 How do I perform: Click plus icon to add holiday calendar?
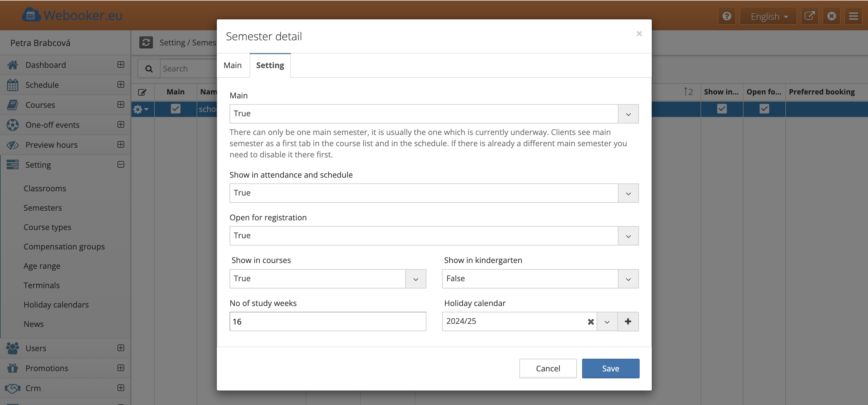628,321
